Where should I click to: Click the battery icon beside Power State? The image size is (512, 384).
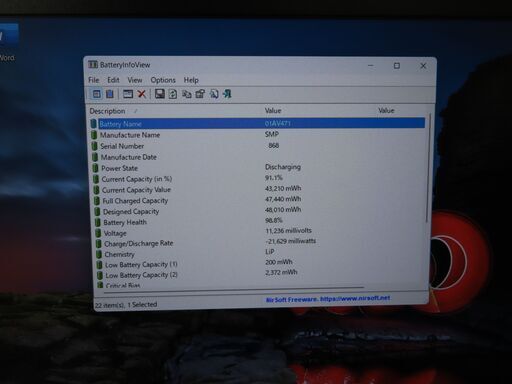click(x=96, y=168)
